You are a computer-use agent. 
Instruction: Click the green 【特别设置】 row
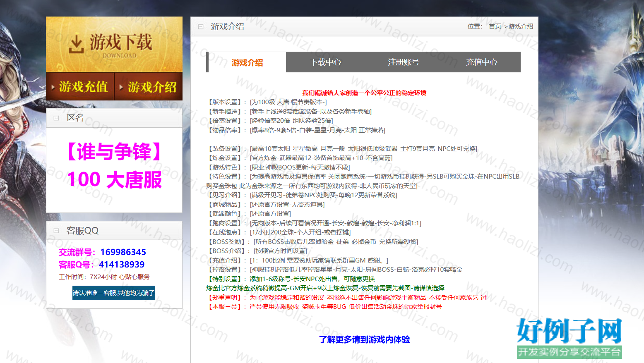click(291, 279)
